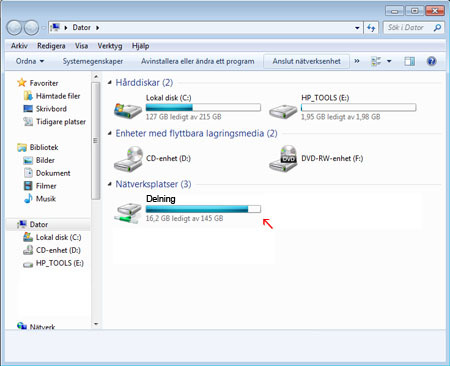Image resolution: width=450 pixels, height=366 pixels.
Task: Click Systemegenskaper in the toolbar
Action: pos(93,61)
